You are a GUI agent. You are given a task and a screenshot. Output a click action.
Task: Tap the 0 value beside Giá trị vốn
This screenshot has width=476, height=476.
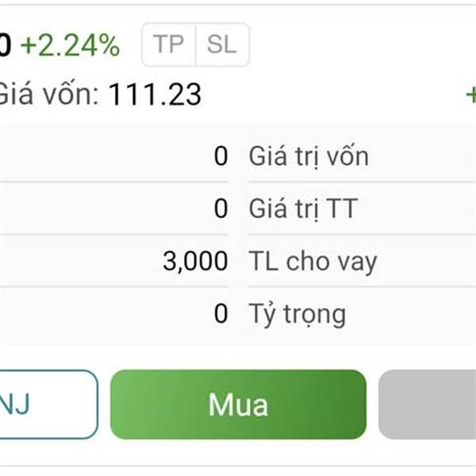click(x=221, y=156)
